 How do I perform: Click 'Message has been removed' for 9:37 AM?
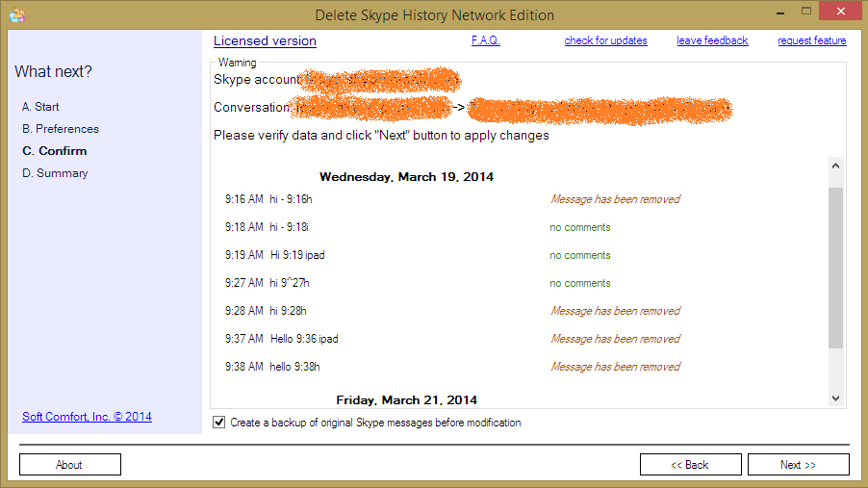pos(615,339)
